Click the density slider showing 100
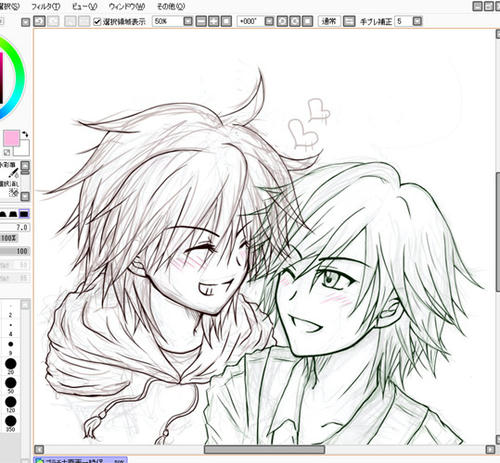The height and width of the screenshot is (463, 500). [x=15, y=251]
